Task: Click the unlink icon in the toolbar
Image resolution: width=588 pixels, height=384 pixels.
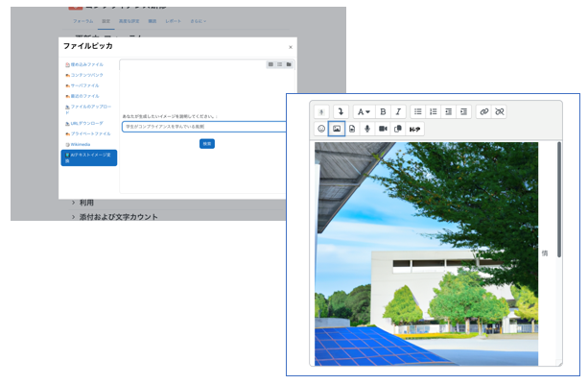Action: [499, 111]
